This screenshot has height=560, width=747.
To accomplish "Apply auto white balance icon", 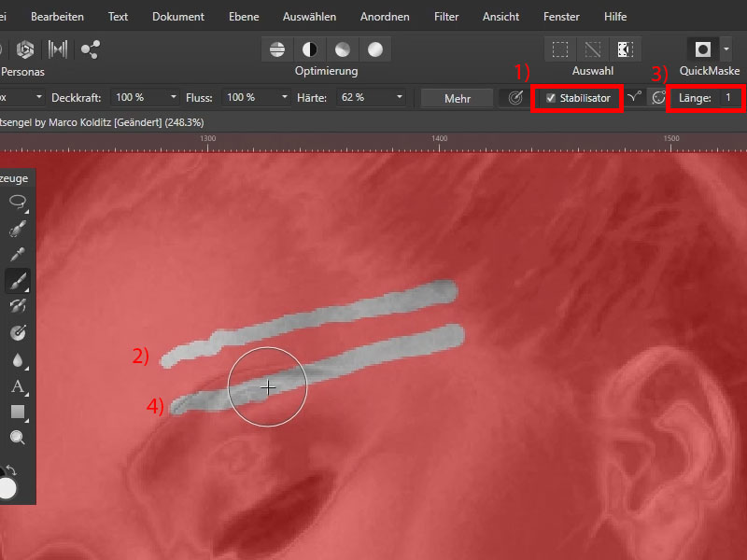I will 375,49.
